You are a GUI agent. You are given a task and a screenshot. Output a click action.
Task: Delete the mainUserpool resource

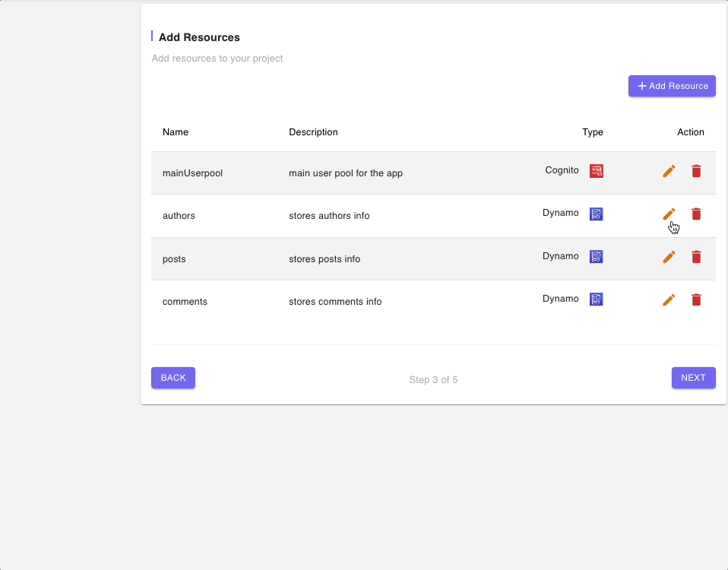tap(696, 171)
